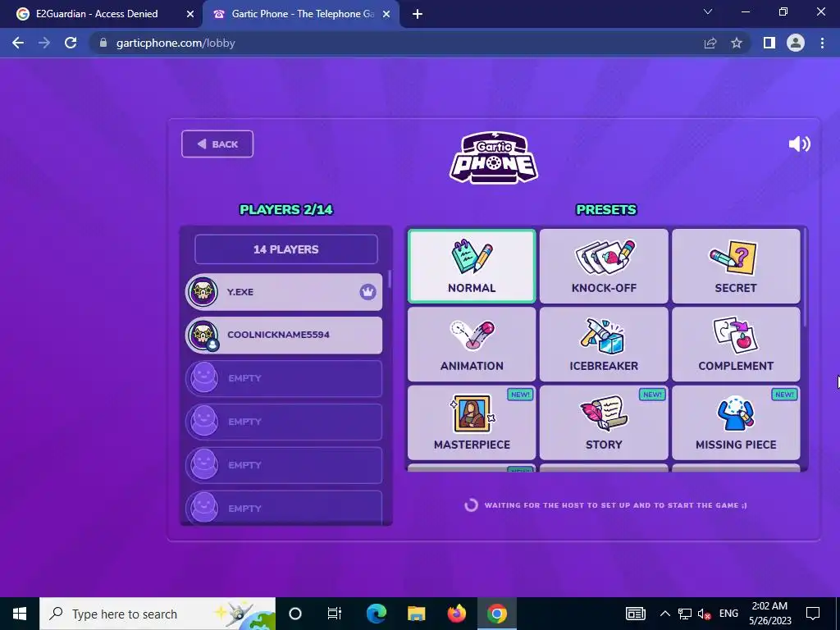Open the News and interests tray icon

click(x=636, y=614)
